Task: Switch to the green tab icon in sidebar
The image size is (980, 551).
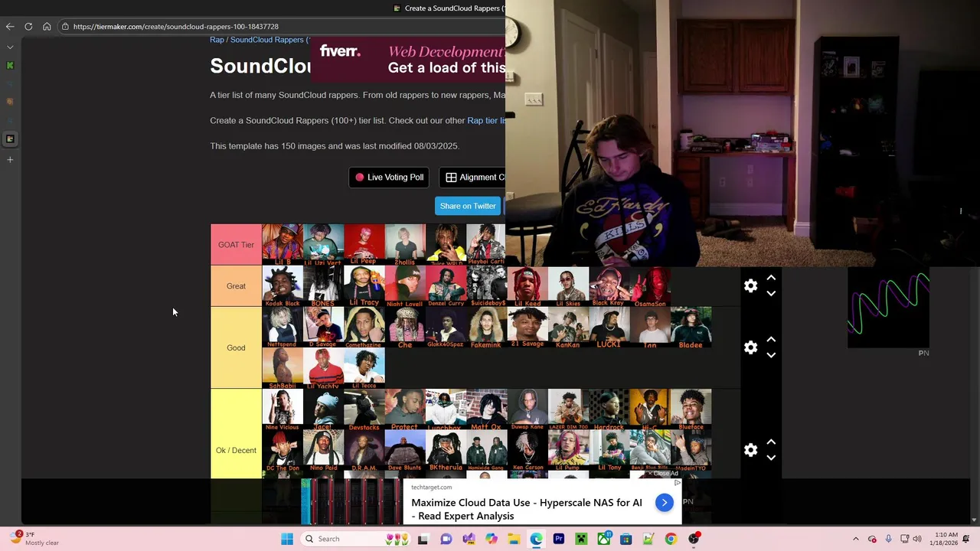Action: pos(10,66)
